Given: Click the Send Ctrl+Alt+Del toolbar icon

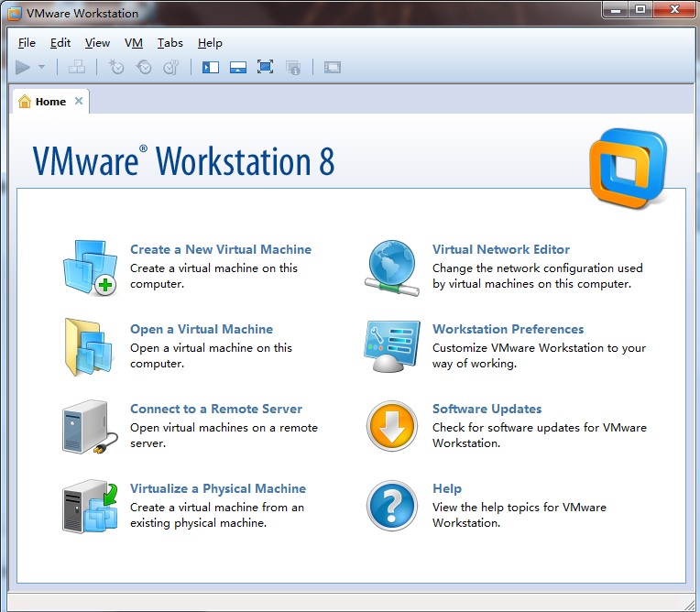Looking at the screenshot, I should tap(77, 68).
